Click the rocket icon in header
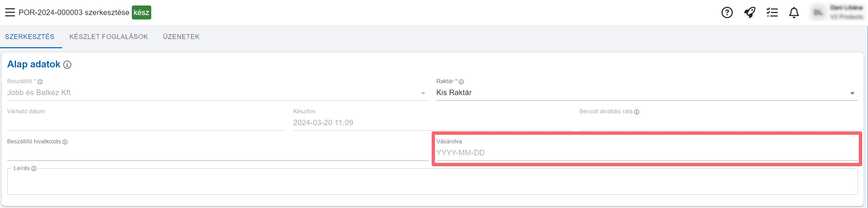Image resolution: width=868 pixels, height=208 pixels. point(750,13)
